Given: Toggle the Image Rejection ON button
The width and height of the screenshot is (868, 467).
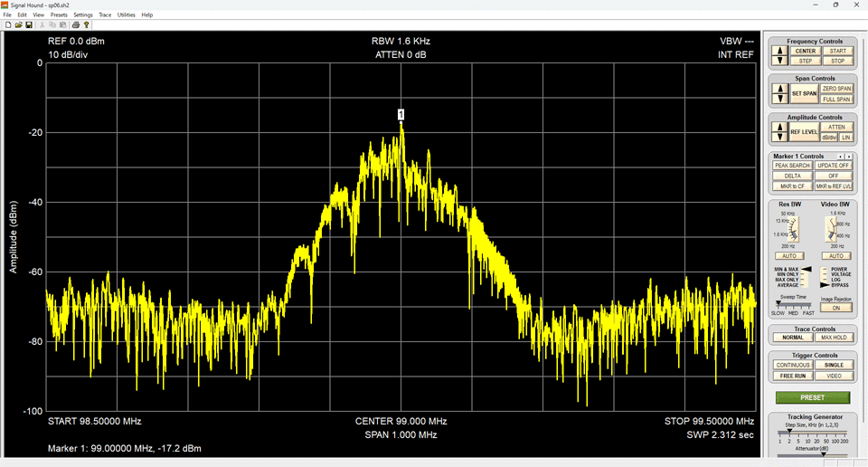Looking at the screenshot, I should [836, 308].
